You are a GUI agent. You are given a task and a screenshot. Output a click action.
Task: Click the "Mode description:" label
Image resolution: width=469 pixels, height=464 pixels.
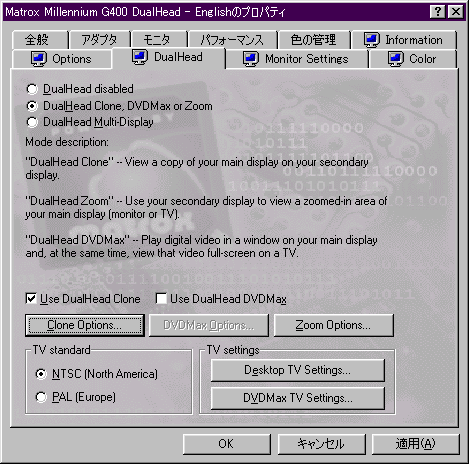(67, 142)
